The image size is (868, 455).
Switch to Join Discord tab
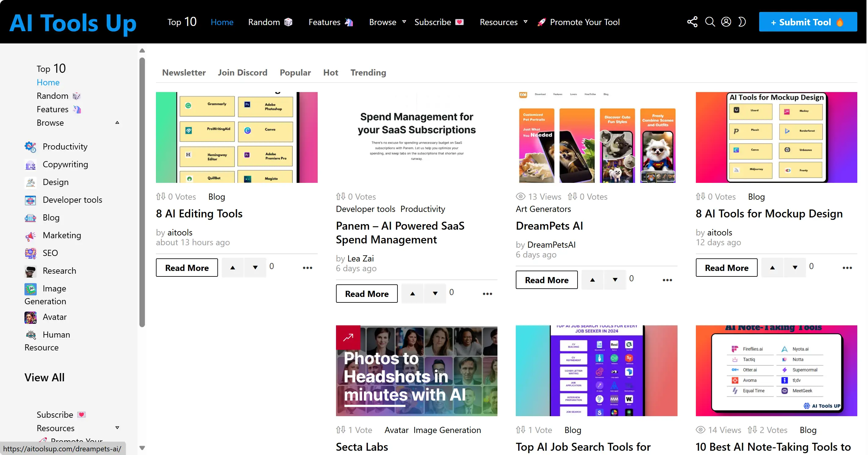click(242, 72)
